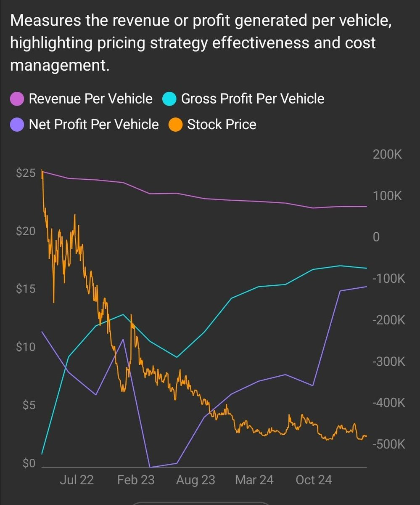Click the purple Net Profit Per Vehicle dot
Viewport: 420px width, 505px height.
point(17,125)
